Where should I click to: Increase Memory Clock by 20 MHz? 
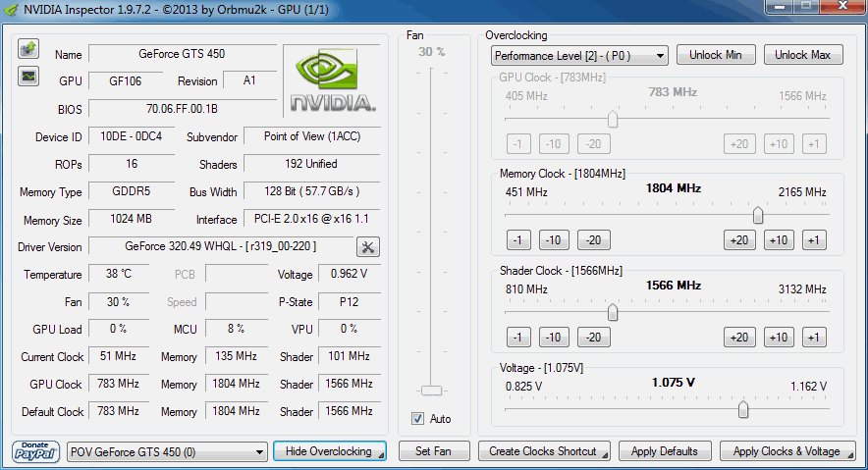(739, 240)
